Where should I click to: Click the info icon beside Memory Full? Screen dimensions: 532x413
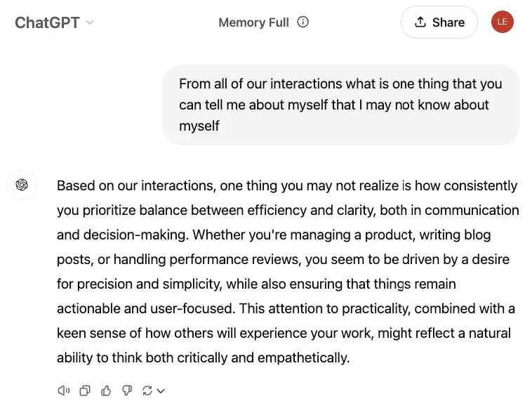[303, 22]
